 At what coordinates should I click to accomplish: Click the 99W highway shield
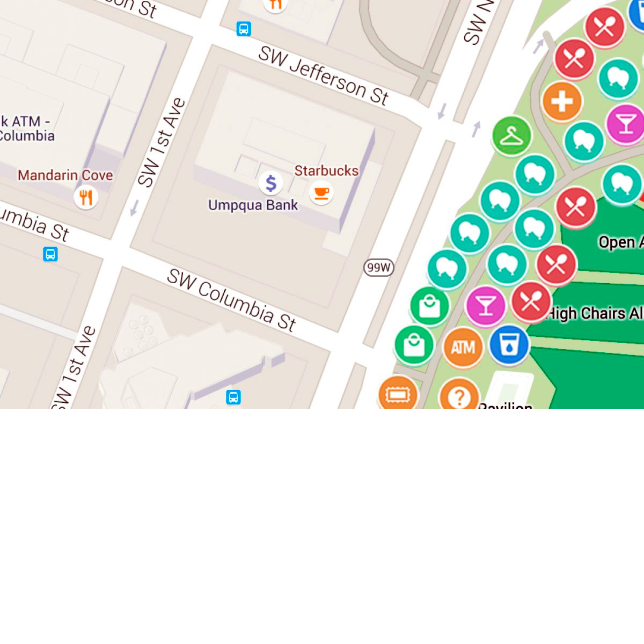tap(379, 268)
